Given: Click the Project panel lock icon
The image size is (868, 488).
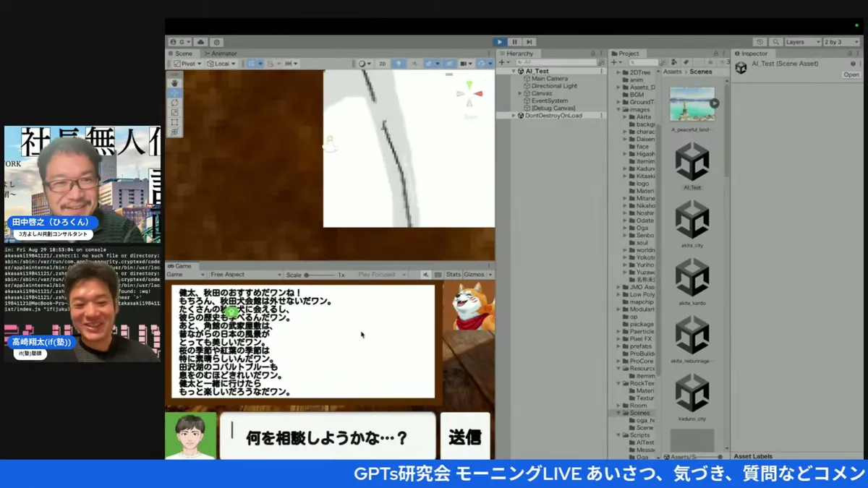Looking at the screenshot, I should pyautogui.click(x=716, y=53).
